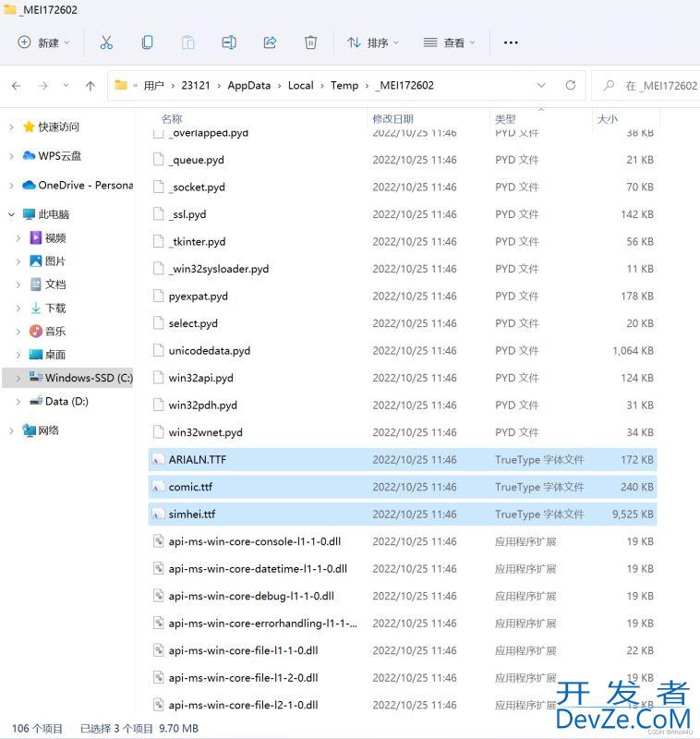Open 音乐 in the sidebar

(x=55, y=332)
